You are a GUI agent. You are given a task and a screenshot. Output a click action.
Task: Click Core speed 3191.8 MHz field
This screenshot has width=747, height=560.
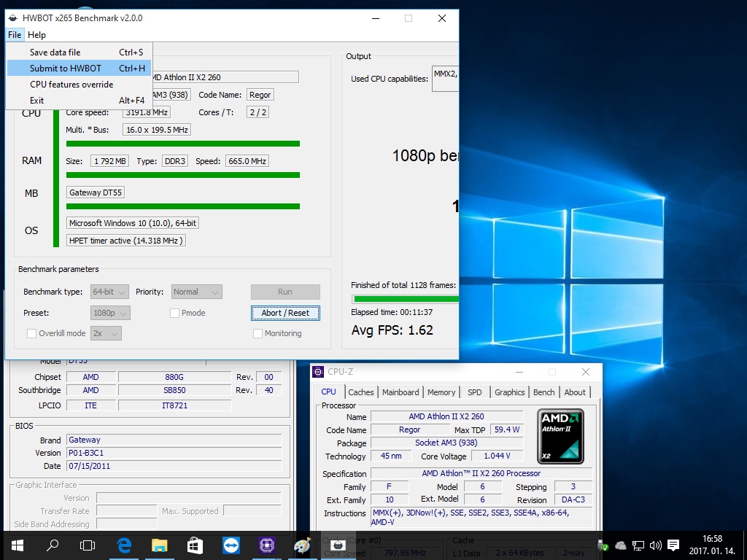pyautogui.click(x=146, y=112)
